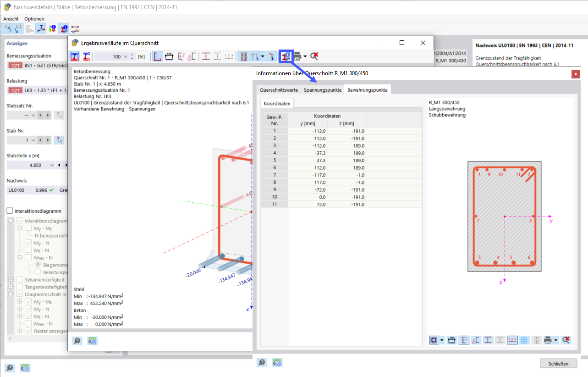Viewport: 588px width, 377px height.
Task: Select the local axes display icon in the section panel
Action: point(464,340)
